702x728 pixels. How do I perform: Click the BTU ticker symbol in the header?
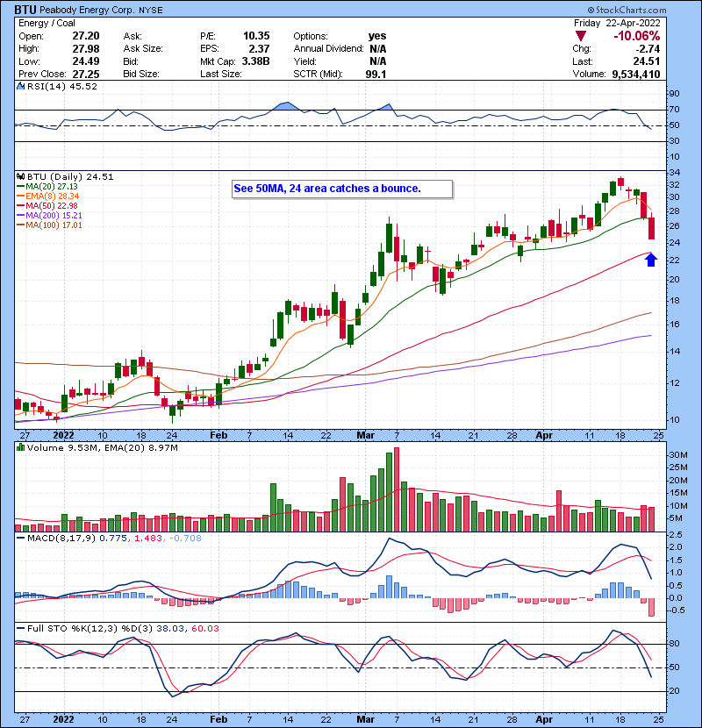25,10
